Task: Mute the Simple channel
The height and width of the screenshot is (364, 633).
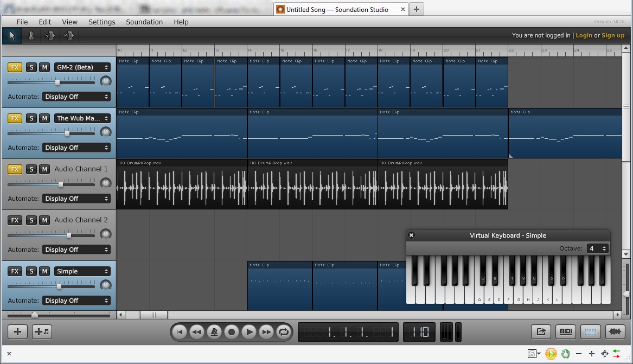Action: coord(44,271)
